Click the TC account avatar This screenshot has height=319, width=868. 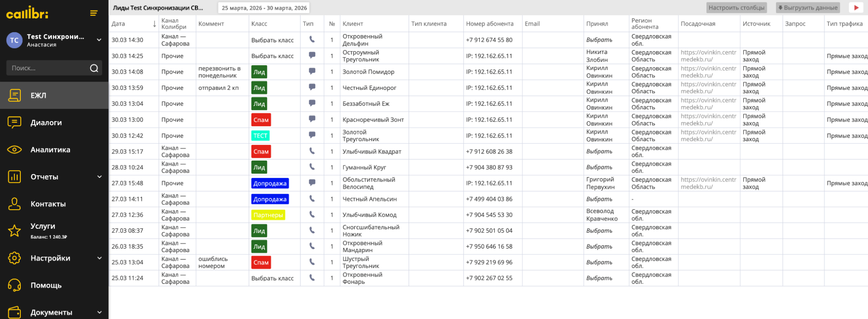point(14,40)
